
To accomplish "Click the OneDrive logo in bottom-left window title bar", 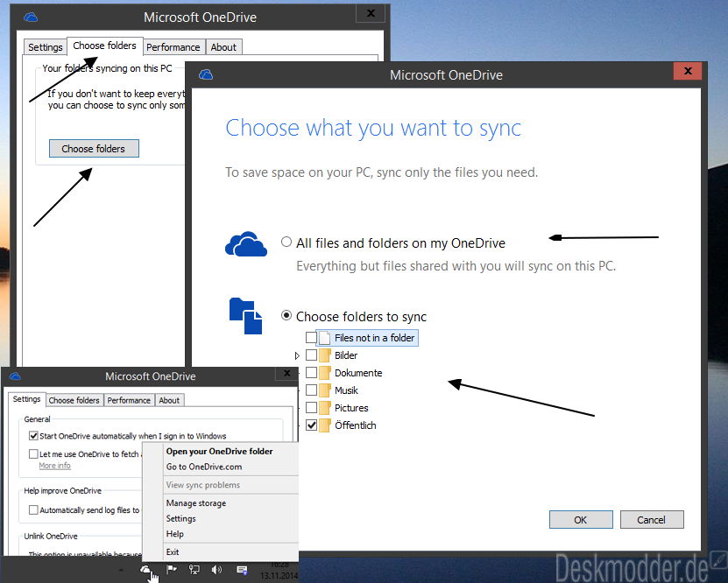I will pos(15,376).
